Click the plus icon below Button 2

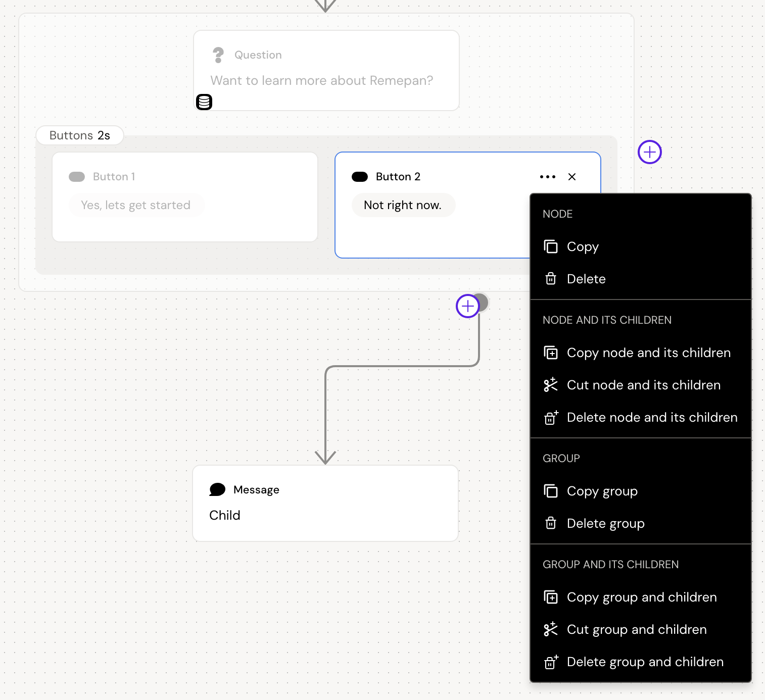(468, 306)
